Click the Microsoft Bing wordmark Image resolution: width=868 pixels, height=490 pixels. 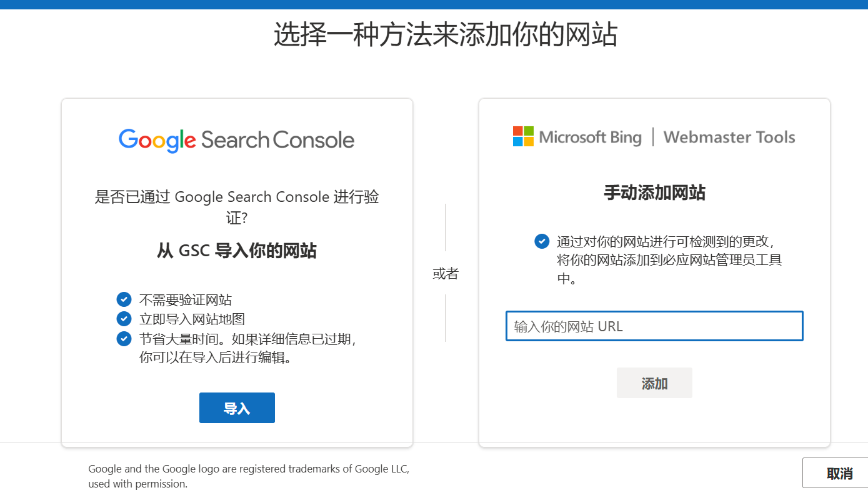(590, 137)
